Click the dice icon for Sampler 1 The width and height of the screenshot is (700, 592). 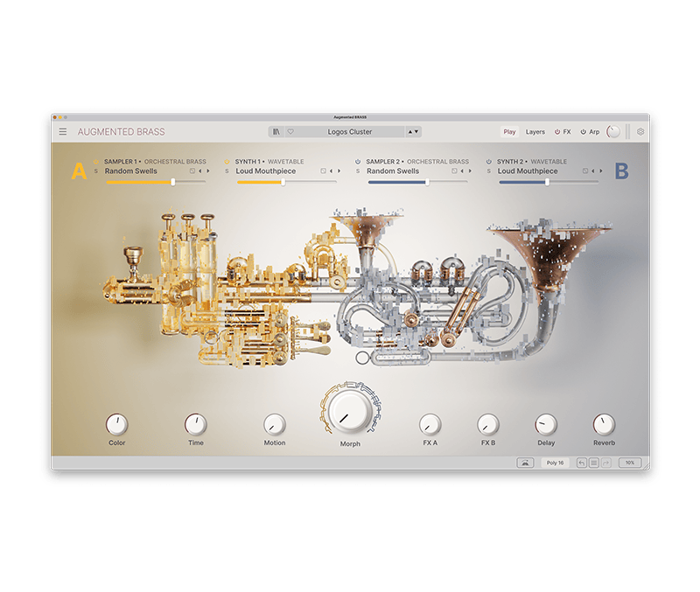point(192,171)
